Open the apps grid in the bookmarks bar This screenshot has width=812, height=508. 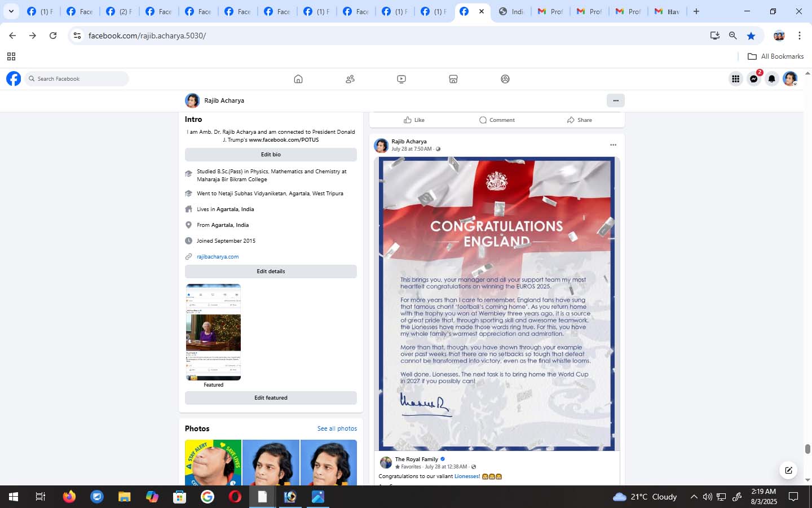click(x=11, y=56)
